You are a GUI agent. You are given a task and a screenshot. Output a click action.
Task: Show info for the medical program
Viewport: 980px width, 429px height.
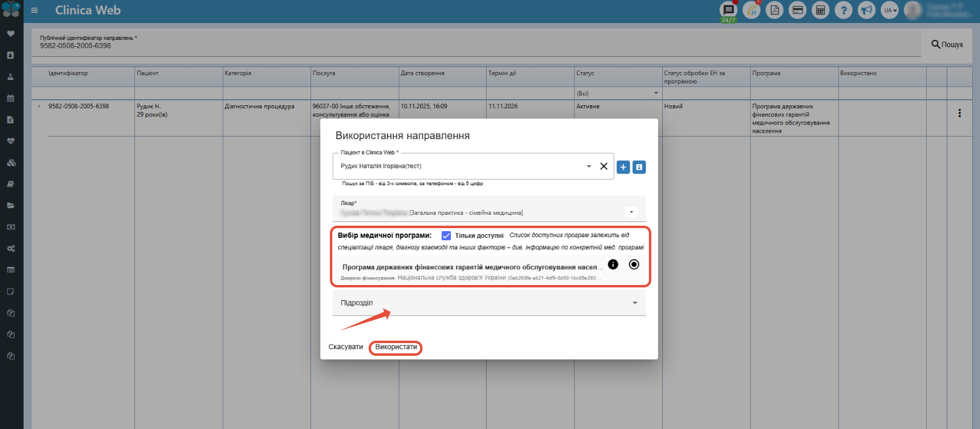point(613,264)
